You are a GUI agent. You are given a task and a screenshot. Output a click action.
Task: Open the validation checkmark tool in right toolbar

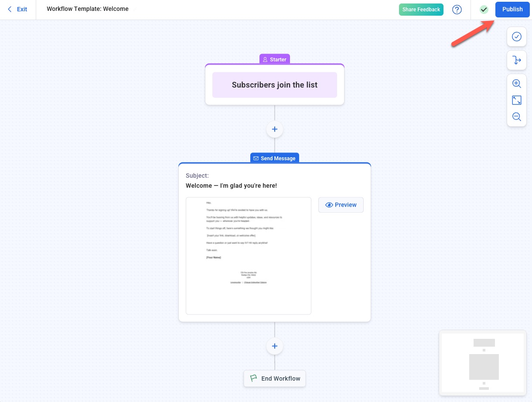pos(516,37)
